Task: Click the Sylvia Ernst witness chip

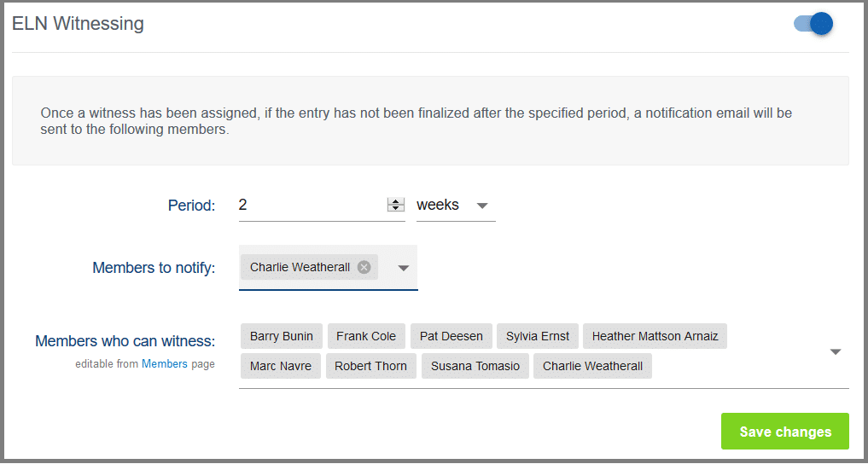Action: click(x=538, y=336)
